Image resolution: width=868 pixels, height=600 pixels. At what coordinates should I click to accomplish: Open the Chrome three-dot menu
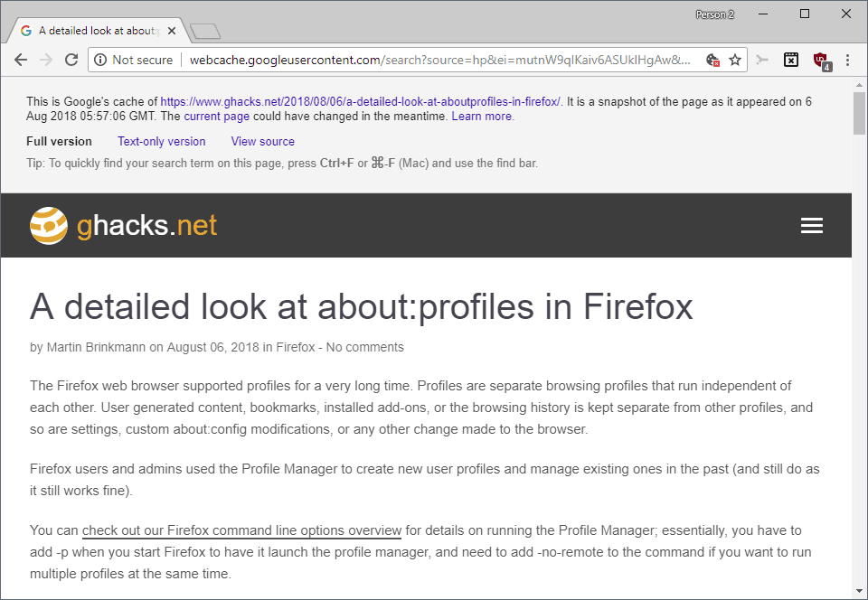(x=847, y=60)
